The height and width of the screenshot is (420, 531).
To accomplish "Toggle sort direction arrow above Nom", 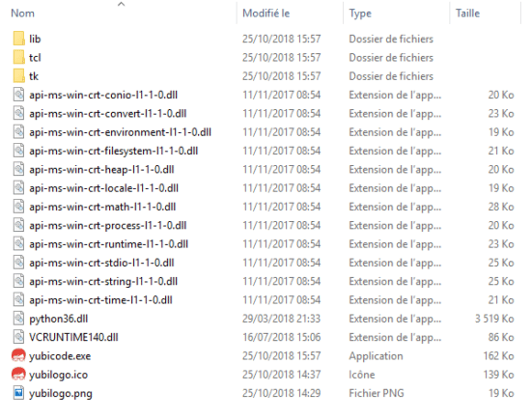I will [x=121, y=4].
